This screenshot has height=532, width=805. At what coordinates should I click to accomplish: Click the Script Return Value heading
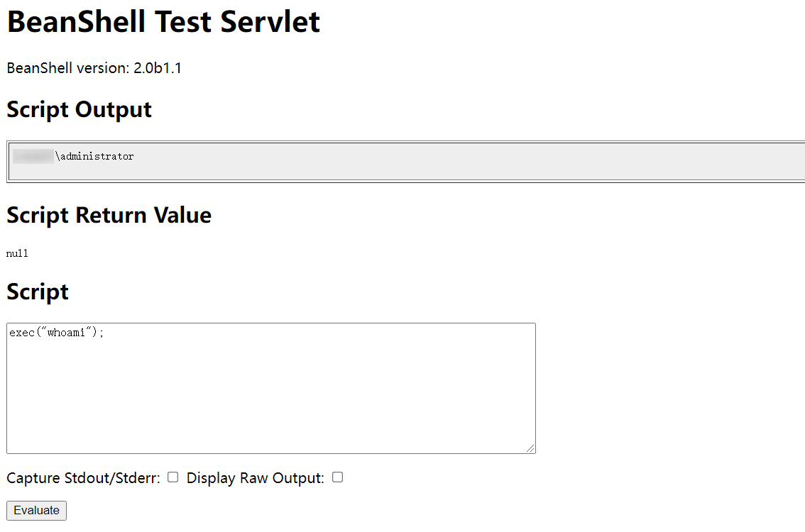[109, 215]
